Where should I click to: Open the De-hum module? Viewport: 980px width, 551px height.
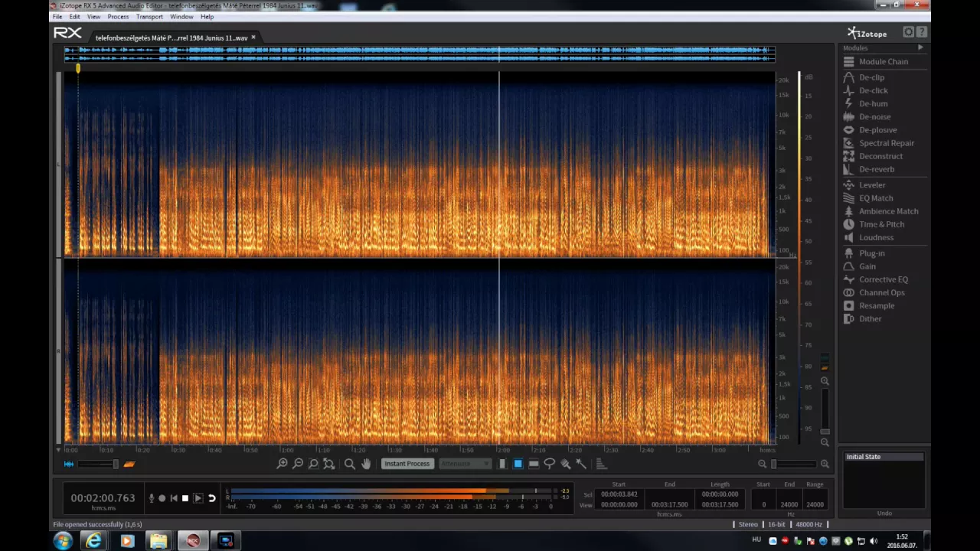coord(865,103)
